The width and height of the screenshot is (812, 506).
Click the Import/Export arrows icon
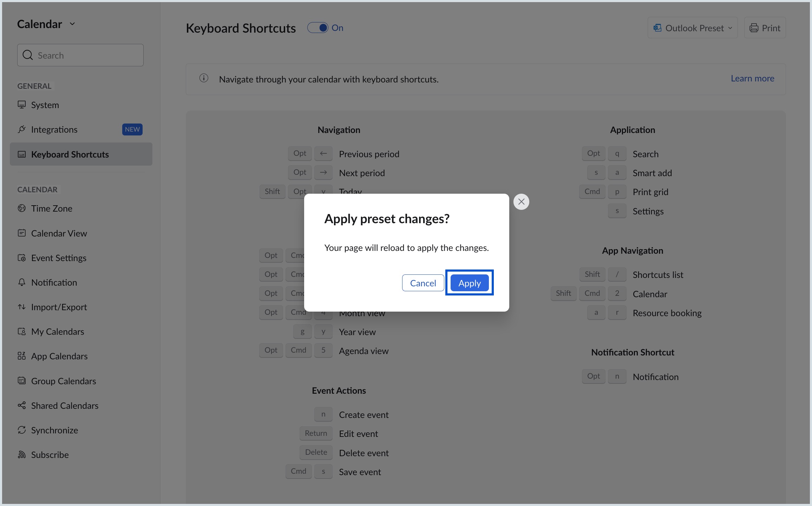[22, 307]
